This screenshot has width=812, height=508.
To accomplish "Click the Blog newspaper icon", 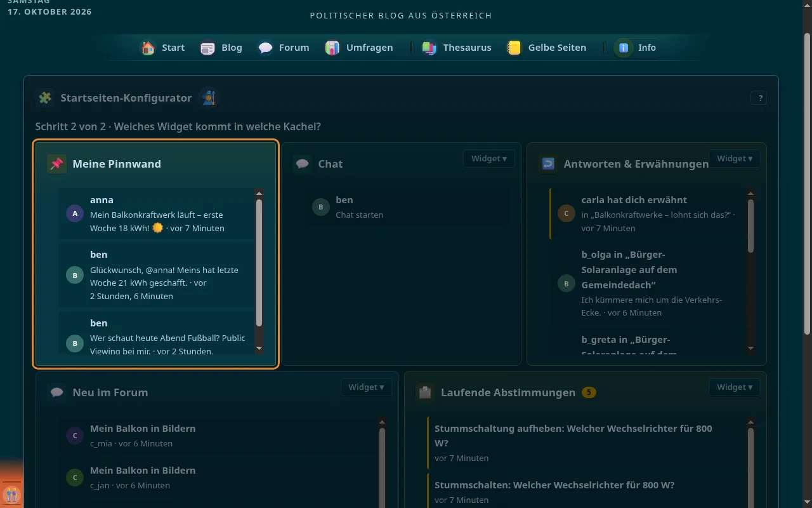I will click(x=207, y=48).
